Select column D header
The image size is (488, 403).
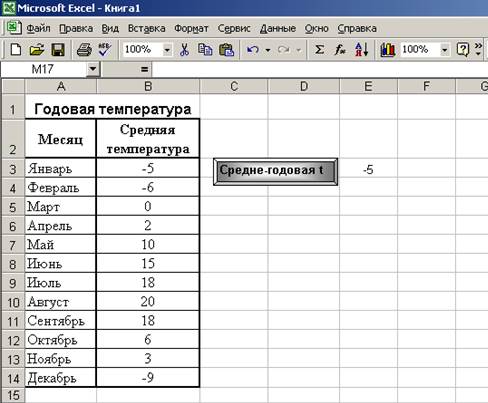[304, 87]
